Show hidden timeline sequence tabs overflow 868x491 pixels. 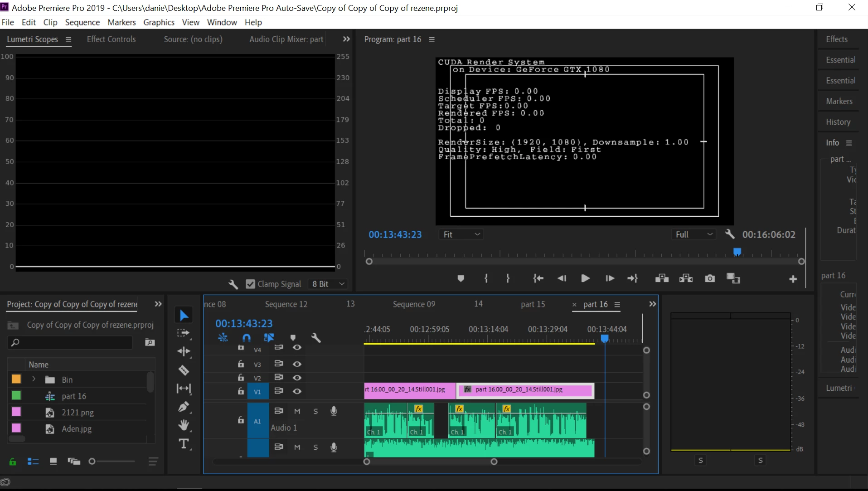click(652, 304)
